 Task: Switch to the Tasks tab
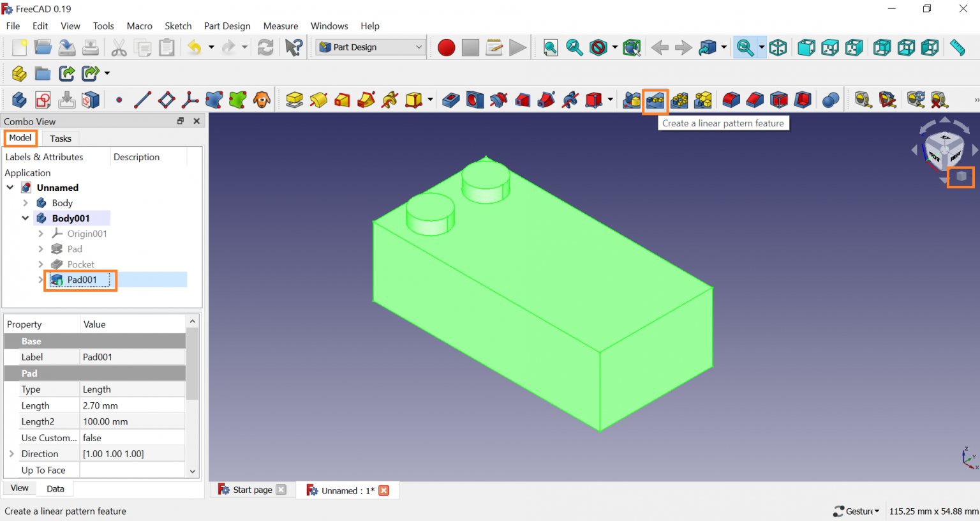(x=61, y=139)
